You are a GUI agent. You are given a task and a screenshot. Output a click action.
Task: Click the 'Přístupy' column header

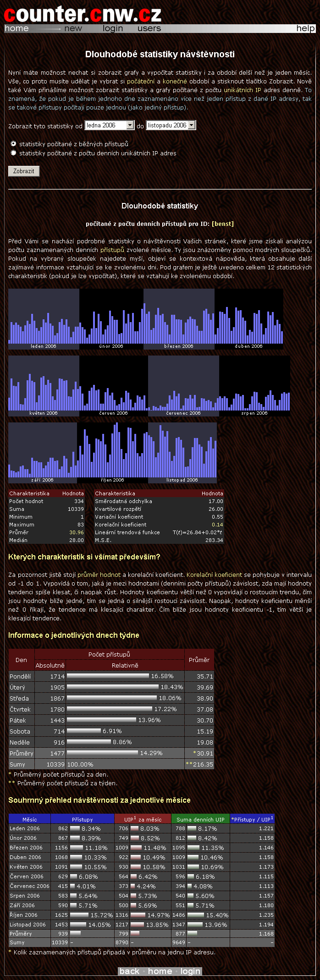(x=83, y=819)
